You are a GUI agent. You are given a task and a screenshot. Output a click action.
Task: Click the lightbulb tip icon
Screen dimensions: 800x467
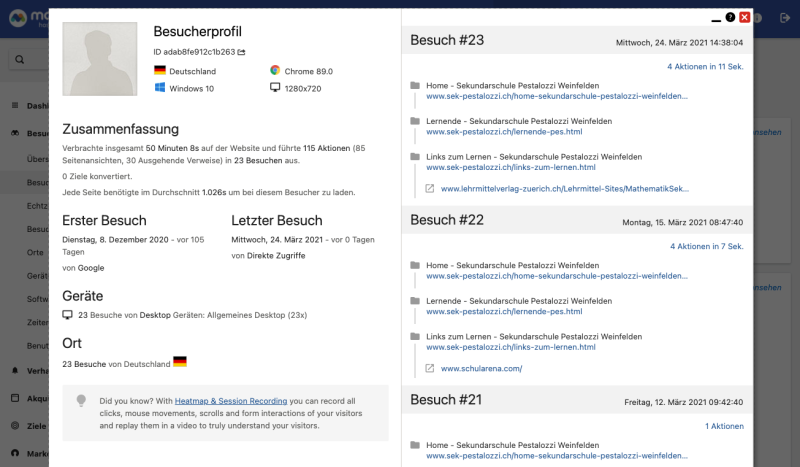pyautogui.click(x=82, y=400)
